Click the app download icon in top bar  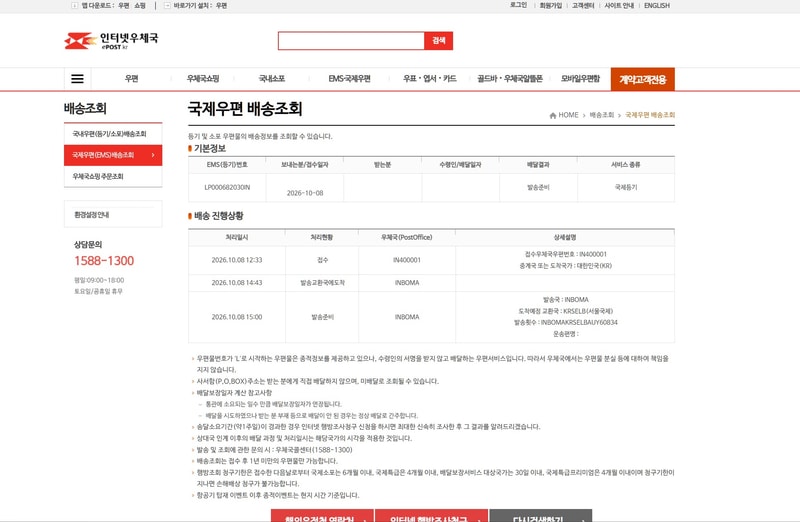click(74, 6)
